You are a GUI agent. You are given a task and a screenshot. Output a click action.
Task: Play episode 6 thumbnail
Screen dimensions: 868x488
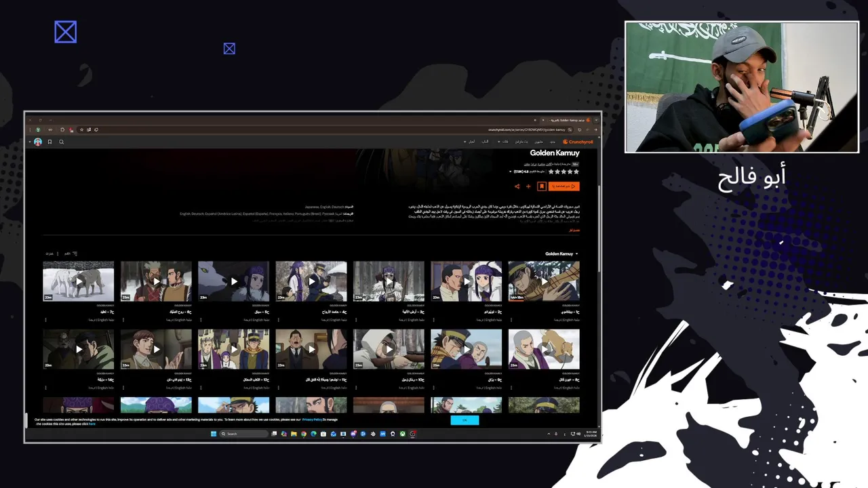tap(156, 281)
